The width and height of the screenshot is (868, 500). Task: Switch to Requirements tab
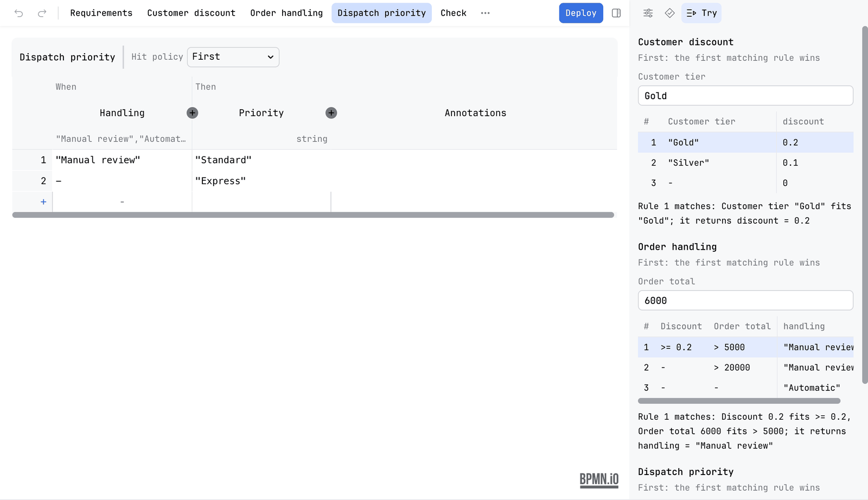click(101, 13)
